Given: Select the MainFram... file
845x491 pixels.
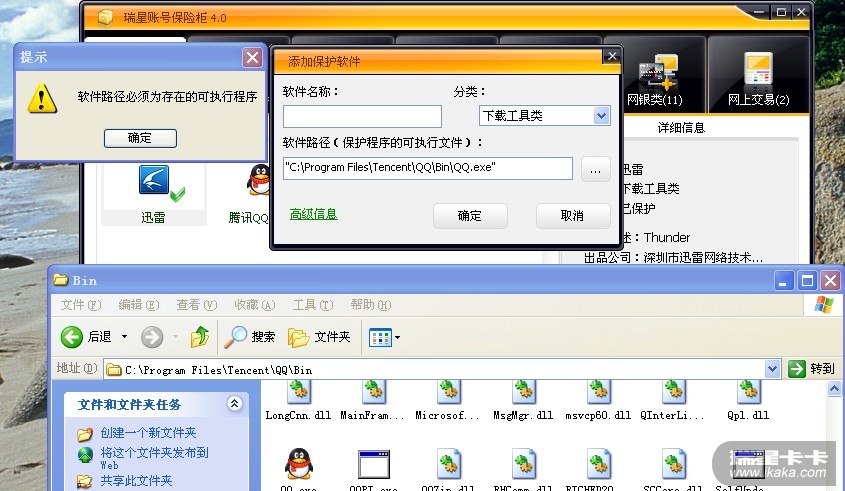Looking at the screenshot, I should (x=373, y=400).
